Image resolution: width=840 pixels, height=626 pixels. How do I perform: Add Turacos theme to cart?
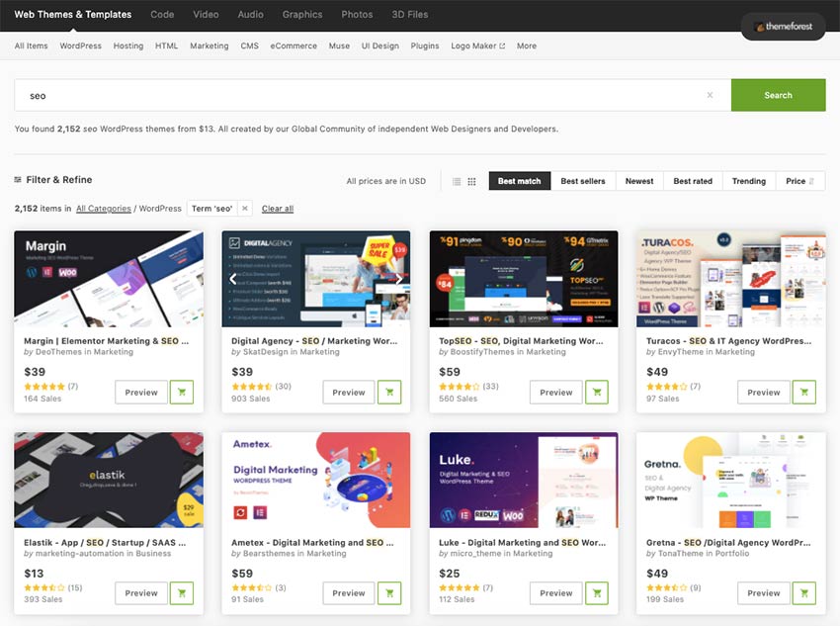coord(804,393)
